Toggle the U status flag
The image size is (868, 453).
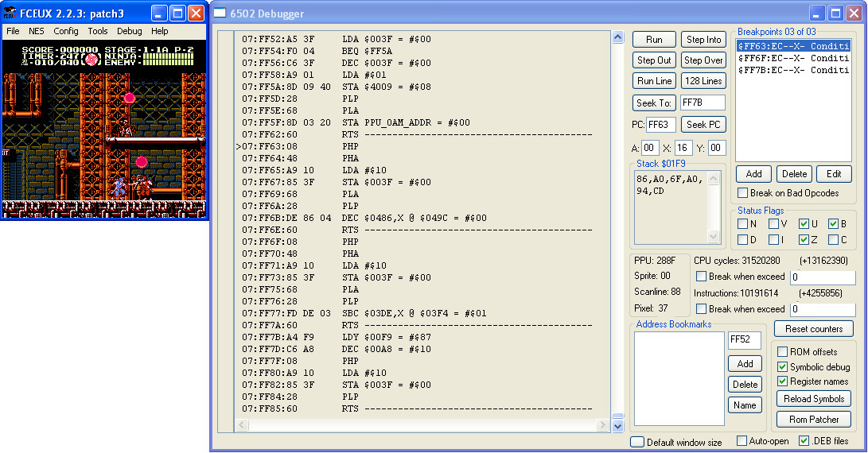pos(804,224)
